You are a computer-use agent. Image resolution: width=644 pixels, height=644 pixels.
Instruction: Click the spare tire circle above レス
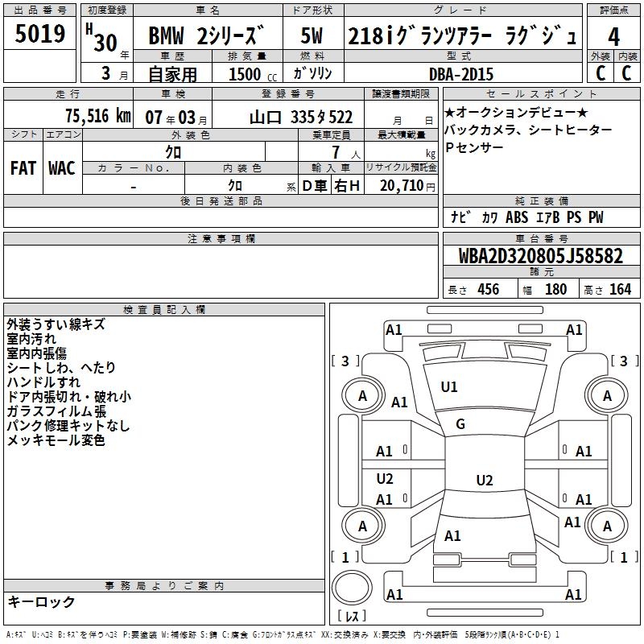pos(352,588)
